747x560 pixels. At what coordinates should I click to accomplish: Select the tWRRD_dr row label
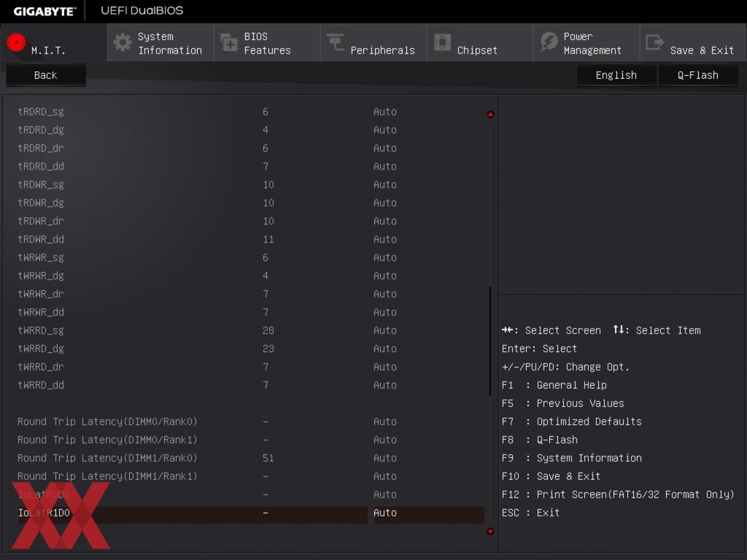pyautogui.click(x=41, y=367)
